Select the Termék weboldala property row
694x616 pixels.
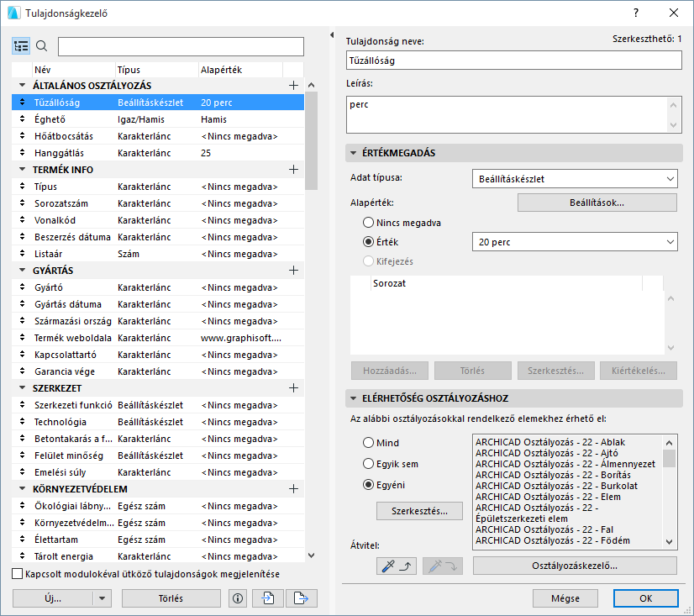(158, 338)
